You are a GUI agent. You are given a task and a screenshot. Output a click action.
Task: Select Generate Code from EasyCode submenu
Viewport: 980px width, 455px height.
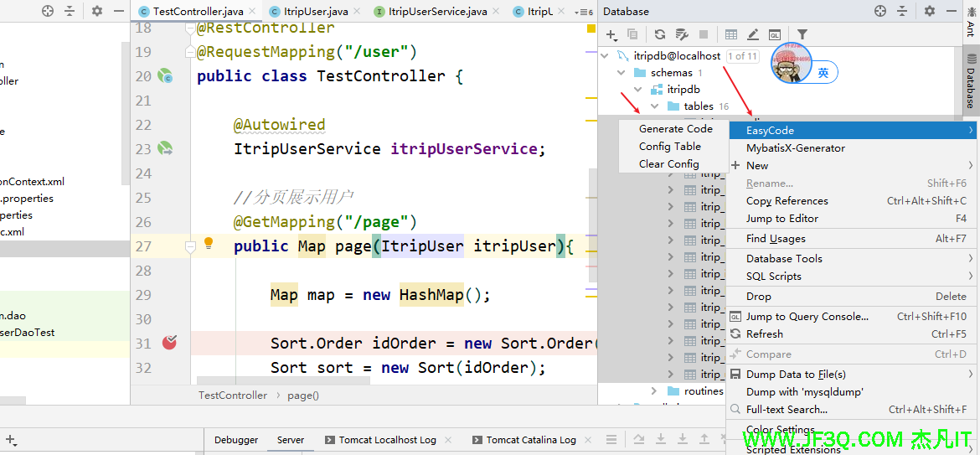(675, 129)
